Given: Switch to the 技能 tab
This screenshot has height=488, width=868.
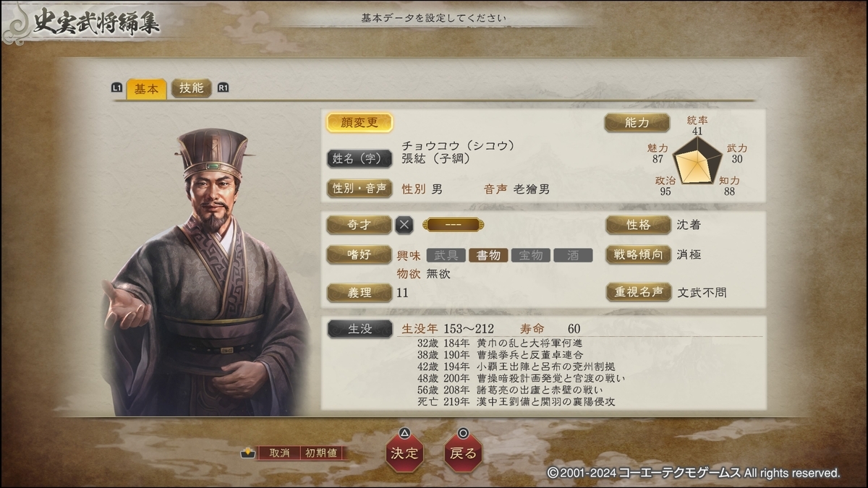Looking at the screenshot, I should (x=192, y=88).
